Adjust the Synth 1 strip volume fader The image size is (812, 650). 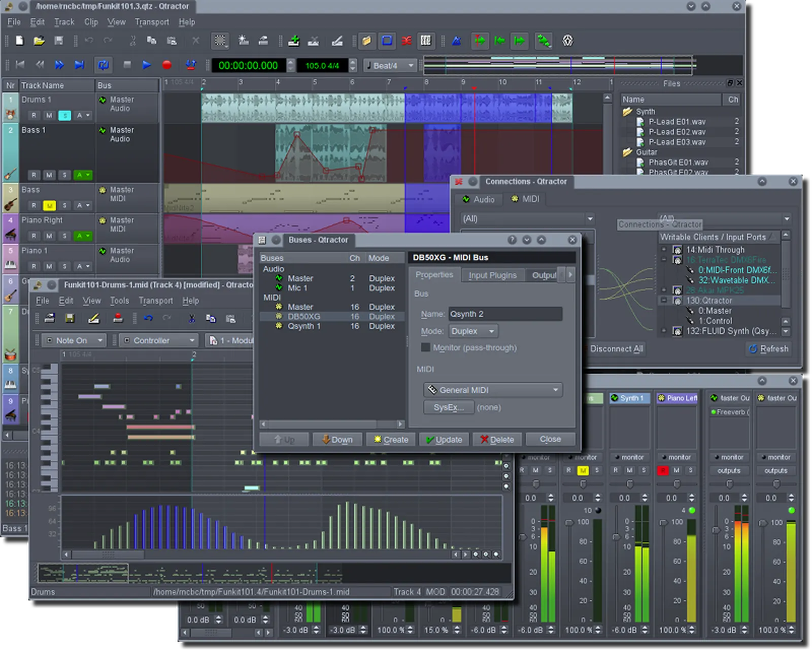pyautogui.click(x=616, y=536)
